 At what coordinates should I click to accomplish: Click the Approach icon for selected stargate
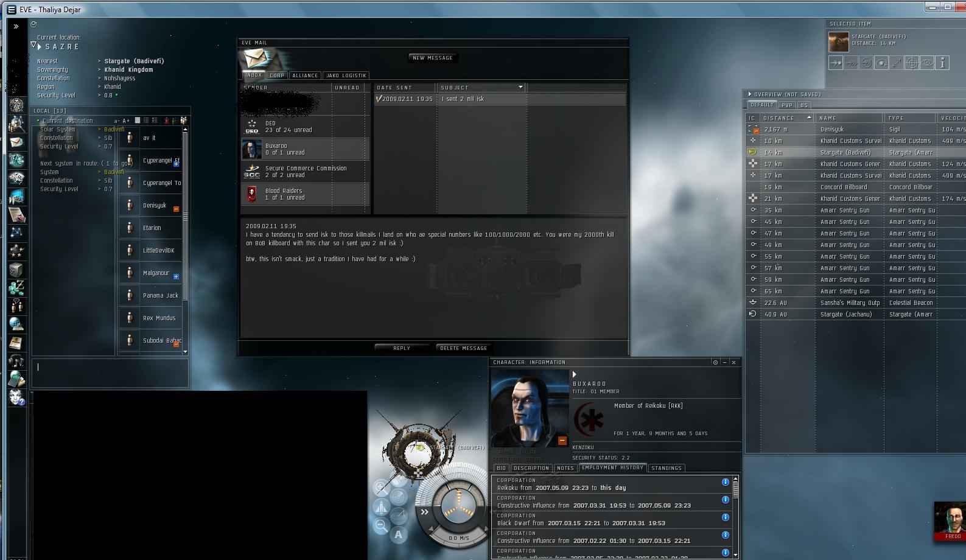coord(836,63)
